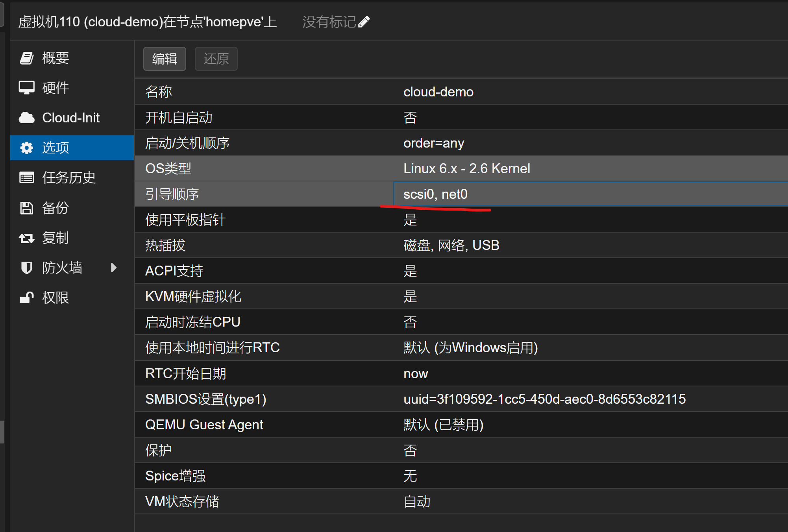Click the shield icon for 防火墙
788x532 pixels.
(26, 268)
